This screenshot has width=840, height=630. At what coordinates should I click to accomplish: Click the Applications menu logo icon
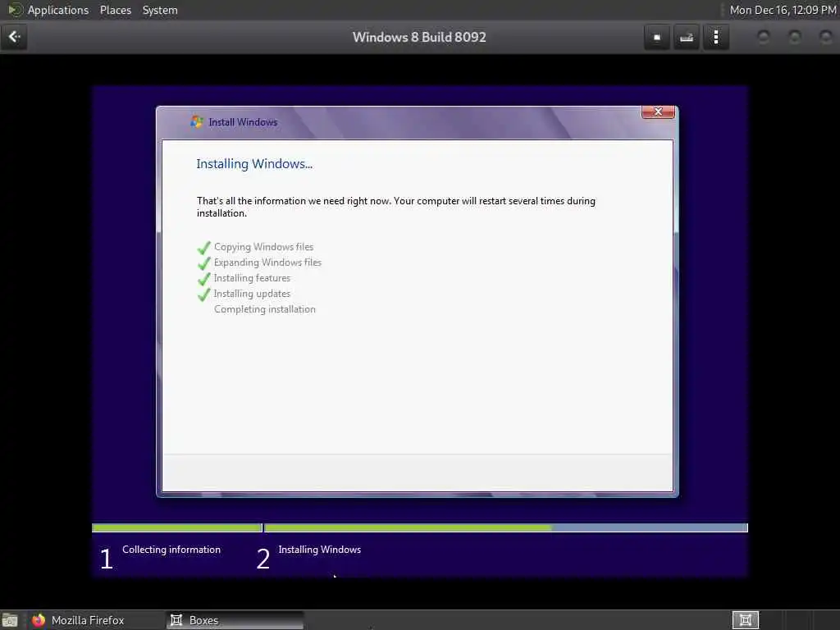point(15,10)
